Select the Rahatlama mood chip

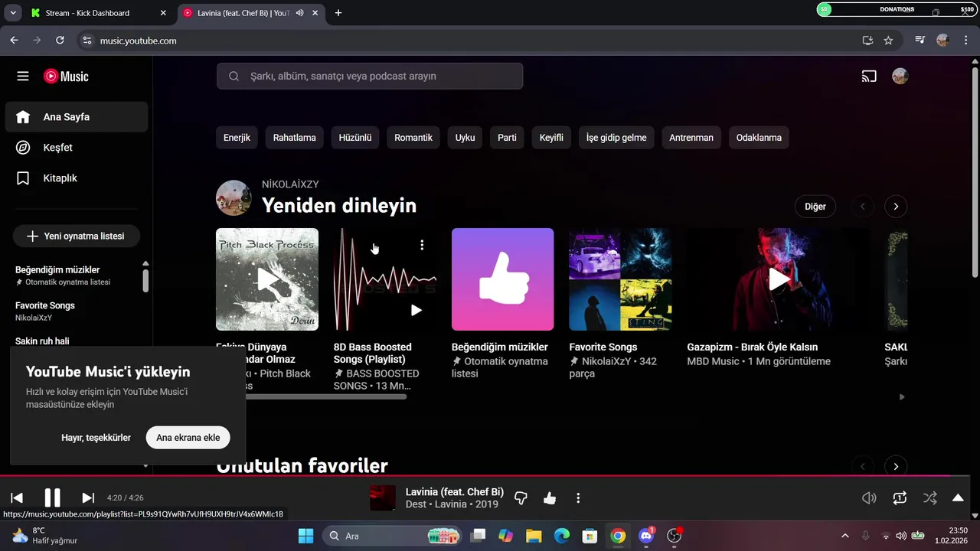click(x=295, y=138)
